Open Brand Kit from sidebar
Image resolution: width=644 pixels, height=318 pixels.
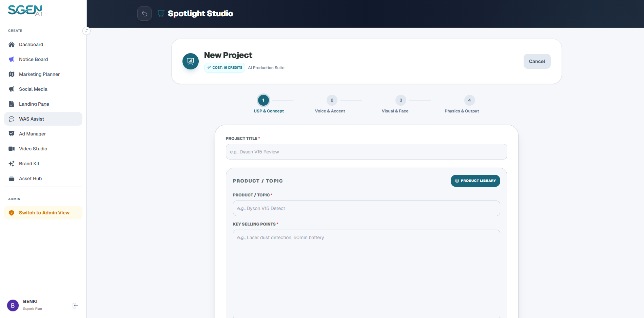(x=43, y=164)
